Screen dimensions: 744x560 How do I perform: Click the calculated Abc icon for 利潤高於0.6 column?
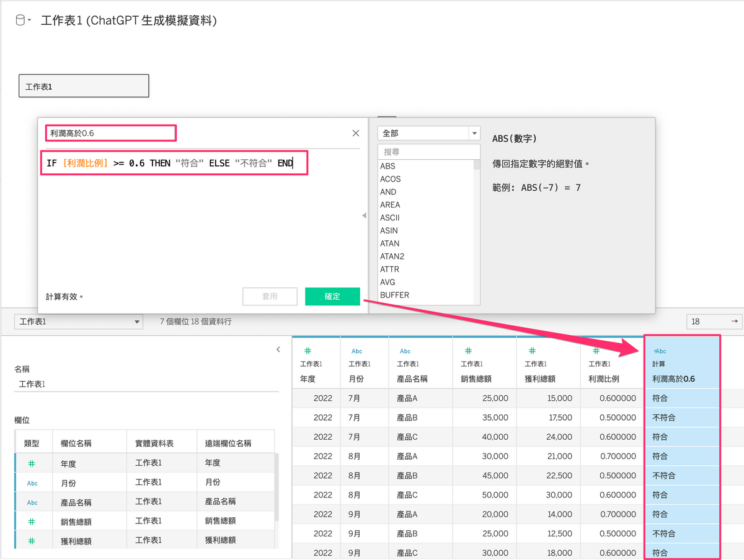point(660,351)
